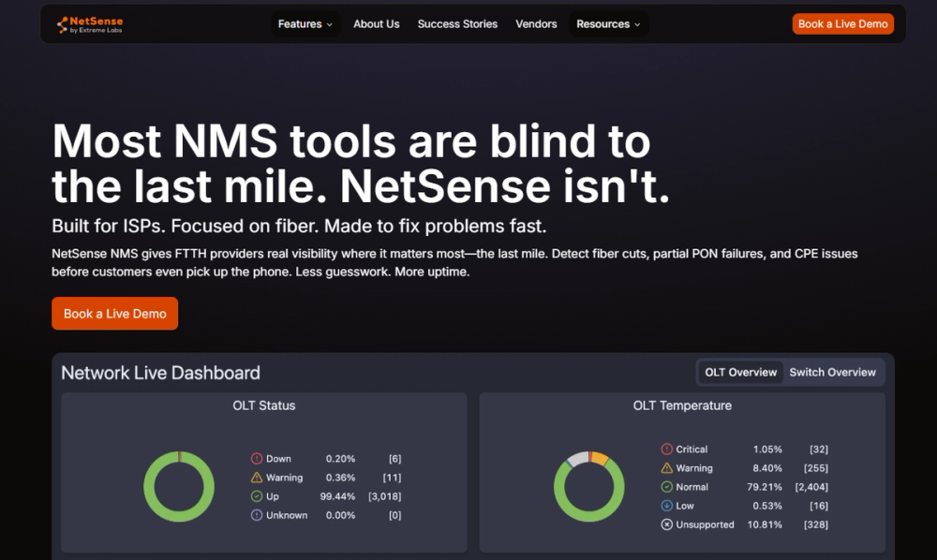The image size is (937, 560).
Task: Click the Critical temperature red icon
Action: point(666,449)
